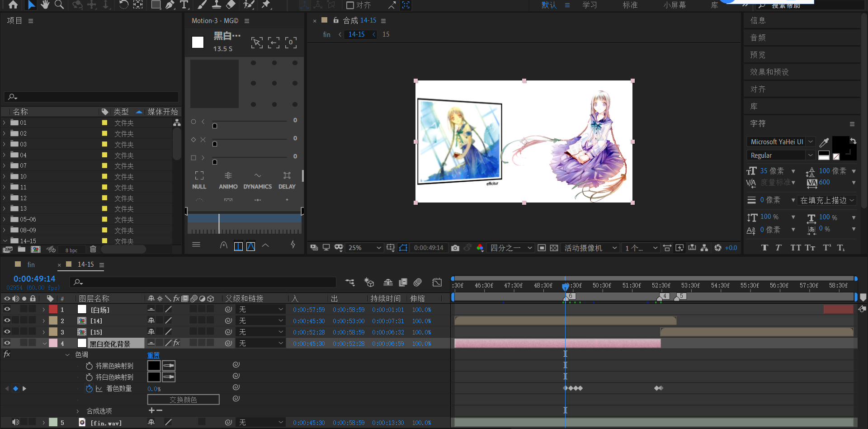Click the project panel search field
This screenshot has height=429, width=868.
91,97
